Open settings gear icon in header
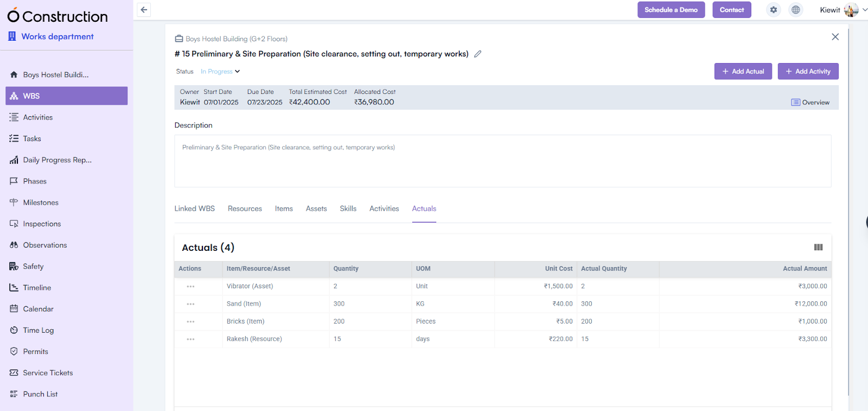 coord(774,10)
